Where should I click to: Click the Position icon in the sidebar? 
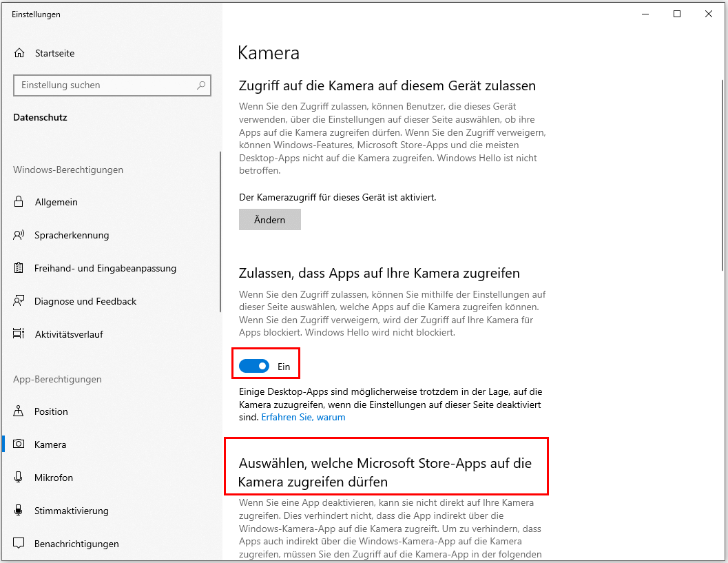tap(19, 411)
